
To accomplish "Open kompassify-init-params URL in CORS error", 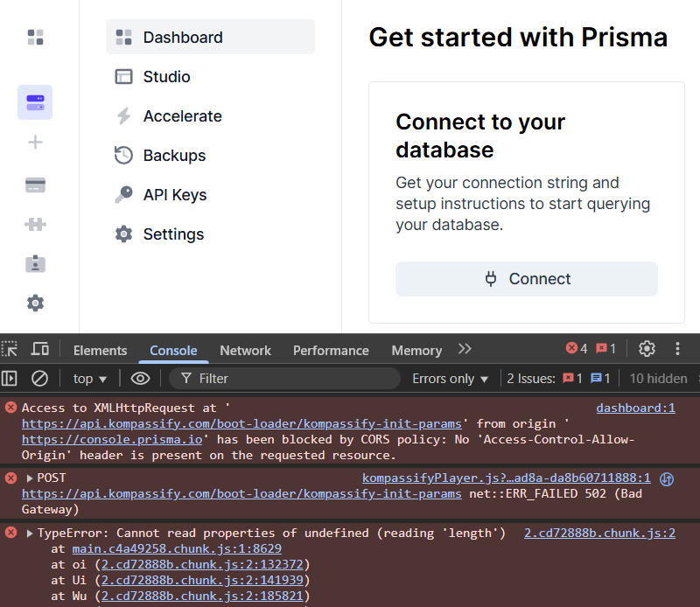I will tap(241, 423).
